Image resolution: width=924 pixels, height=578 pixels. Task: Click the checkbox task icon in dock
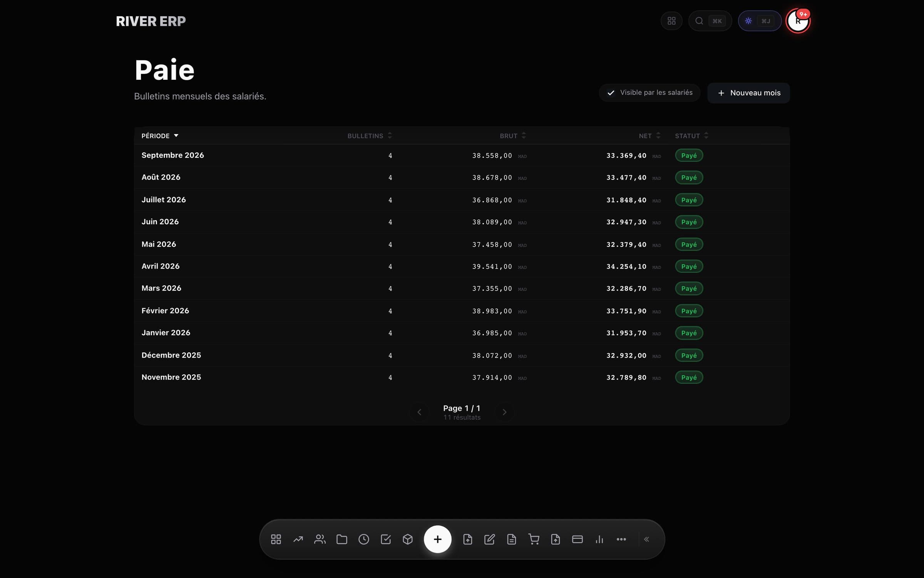(386, 539)
